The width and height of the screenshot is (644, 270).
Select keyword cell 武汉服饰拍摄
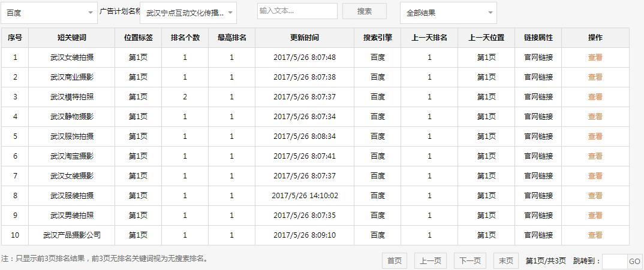pyautogui.click(x=72, y=136)
